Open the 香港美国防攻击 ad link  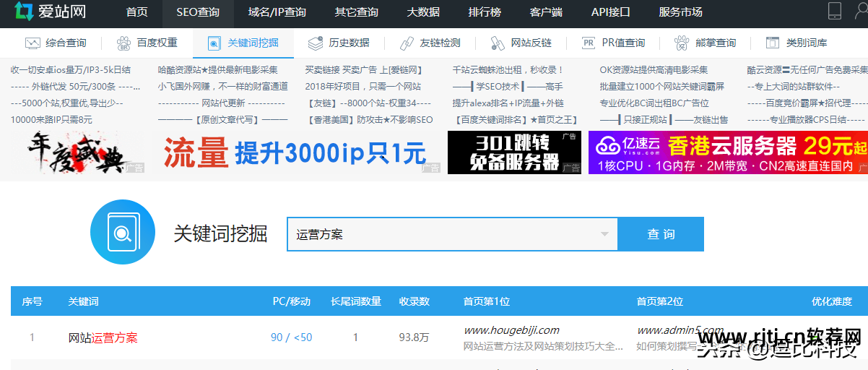coord(369,120)
